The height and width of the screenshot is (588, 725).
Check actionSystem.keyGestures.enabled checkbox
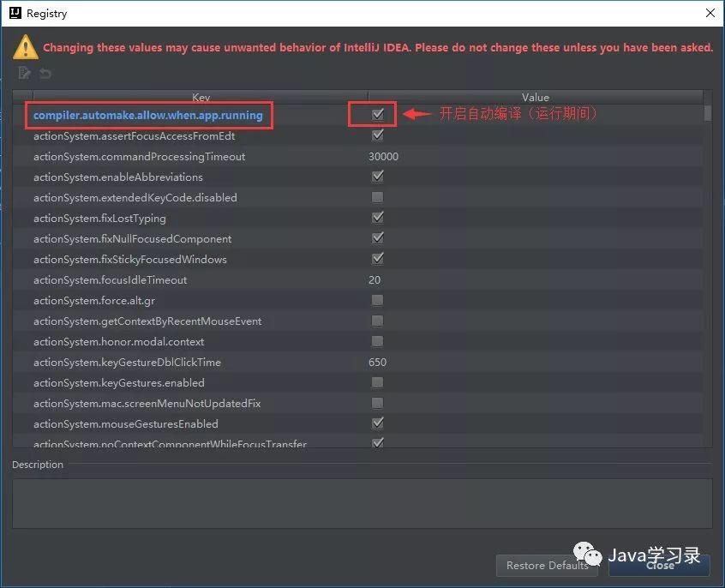pos(377,382)
